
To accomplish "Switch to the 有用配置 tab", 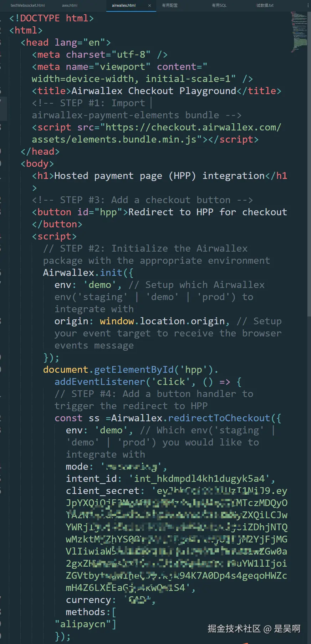I will (x=170, y=5).
